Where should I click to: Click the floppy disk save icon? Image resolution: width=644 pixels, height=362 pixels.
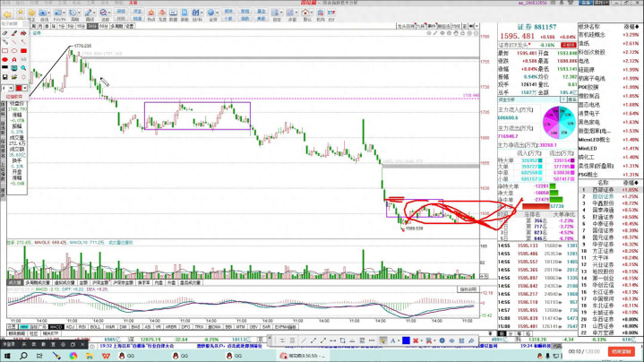coord(5,77)
